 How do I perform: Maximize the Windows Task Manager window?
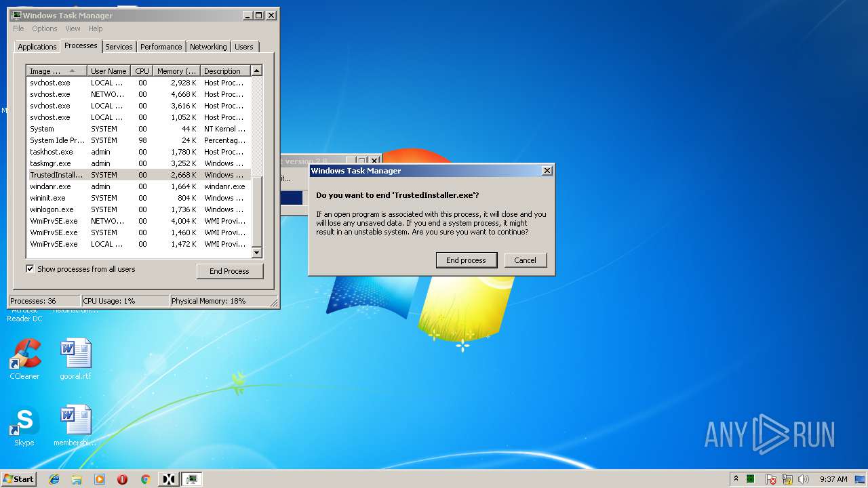click(258, 15)
